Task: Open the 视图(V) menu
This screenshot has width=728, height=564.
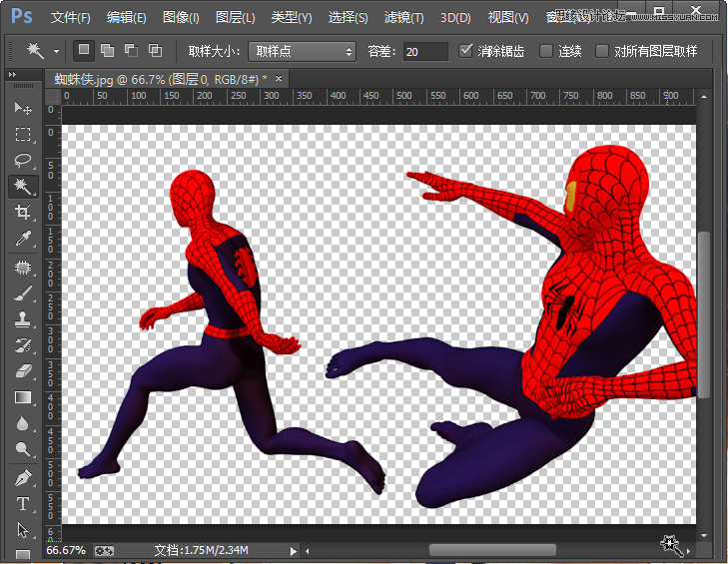Action: [x=508, y=18]
